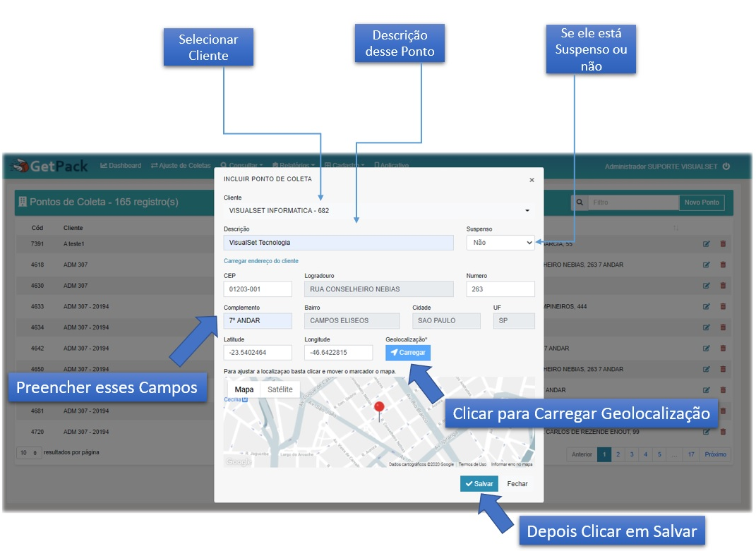Click the CEP field 01203-001

(258, 289)
